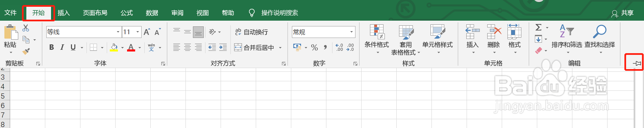Toggle Wrap Text (自动换行)
The height and width of the screenshot is (128, 644).
(251, 32)
